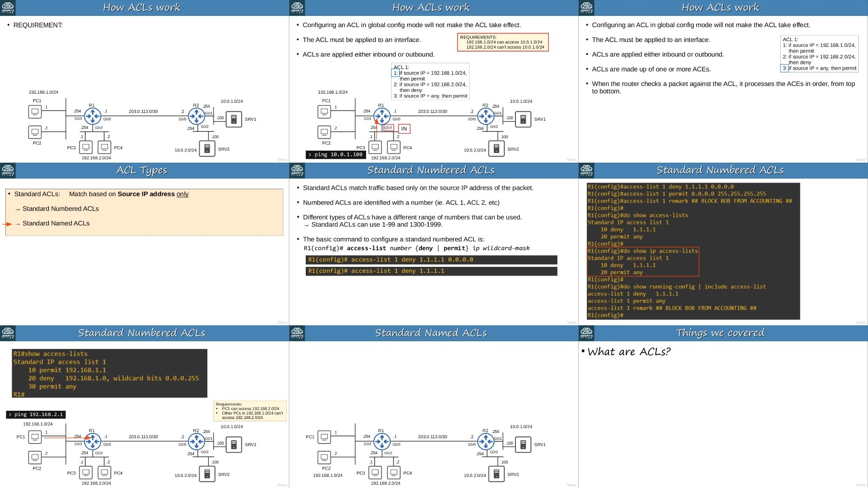Select R1 router in the ping 10.0.1.100 slide
The width and height of the screenshot is (868, 488).
(x=381, y=116)
